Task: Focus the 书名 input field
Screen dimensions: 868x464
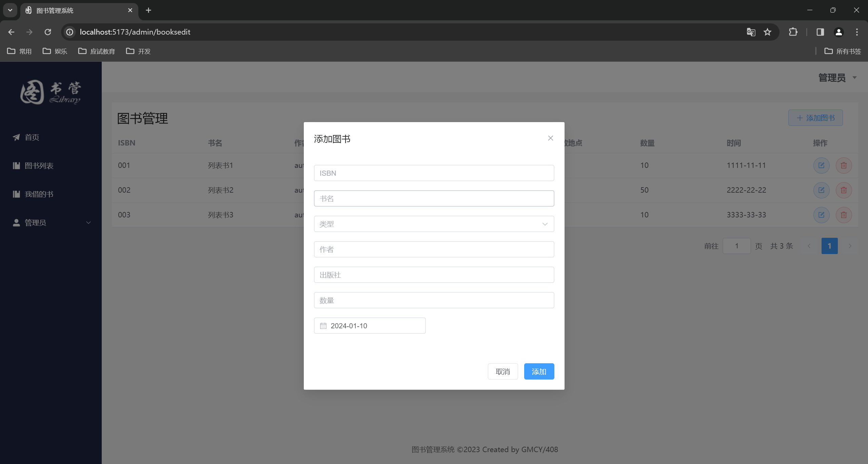Action: pos(434,198)
